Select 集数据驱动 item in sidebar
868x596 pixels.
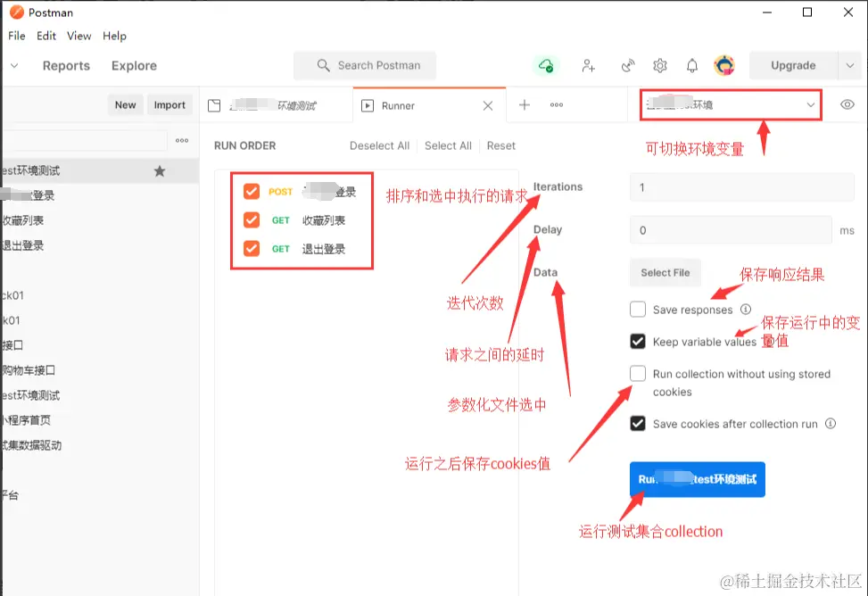(100, 445)
